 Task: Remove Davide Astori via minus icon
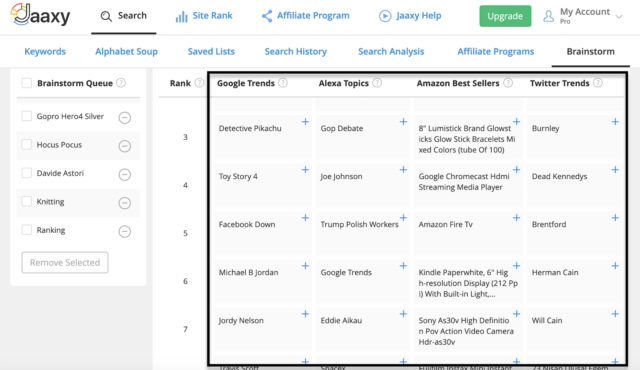pyautogui.click(x=124, y=175)
